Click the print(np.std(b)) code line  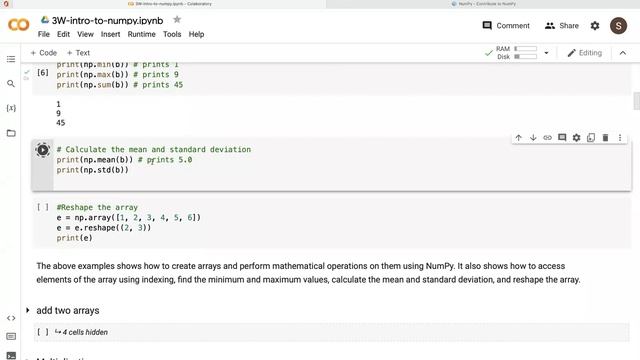tap(93, 170)
